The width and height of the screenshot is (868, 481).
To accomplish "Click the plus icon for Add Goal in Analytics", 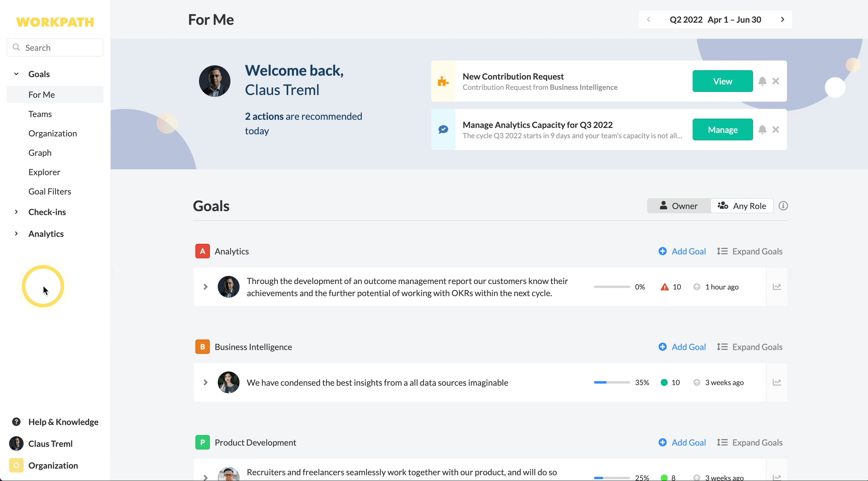I will click(662, 251).
